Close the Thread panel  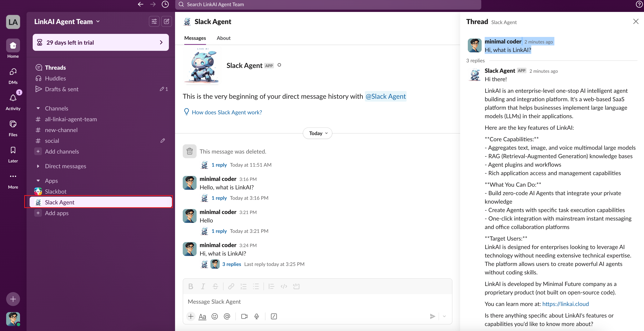636,22
